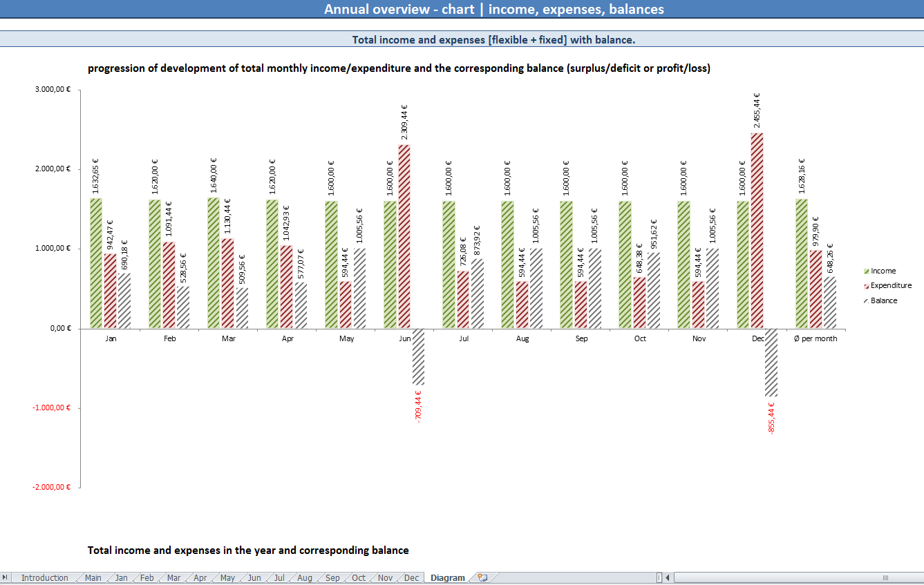Click the June negative balance bar
This screenshot has width=924, height=585.
pos(419,356)
